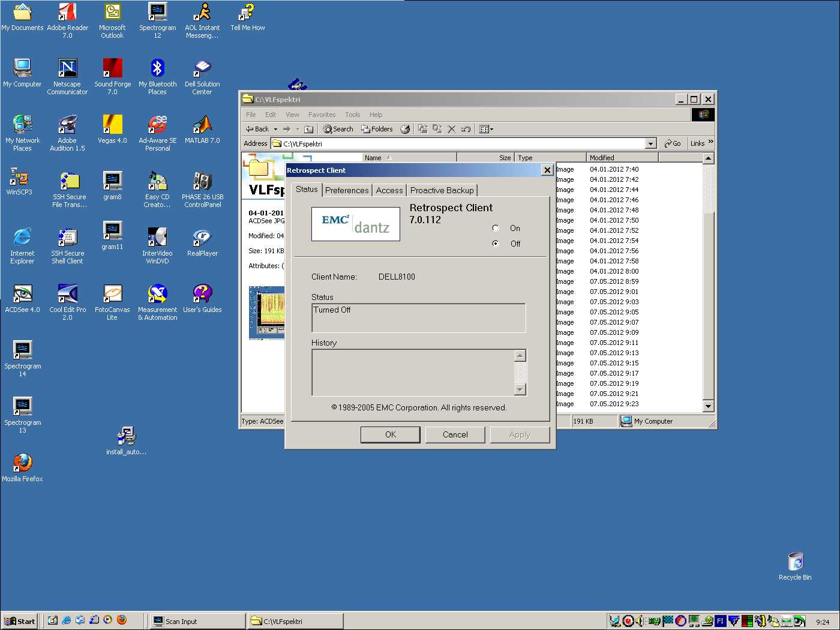Expand the Links chevron in Explorer
Viewport: 840px width, 630px height.
(711, 142)
